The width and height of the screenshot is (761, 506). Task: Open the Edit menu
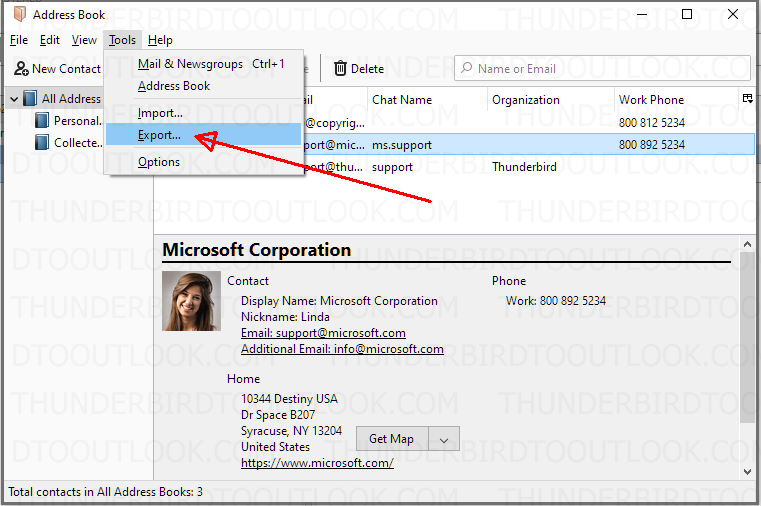pyautogui.click(x=50, y=40)
